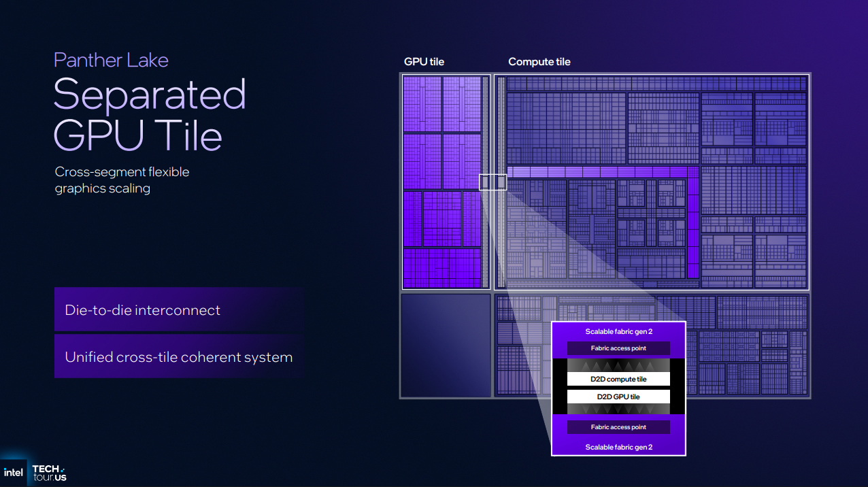Click the GPU tile label

[x=424, y=62]
